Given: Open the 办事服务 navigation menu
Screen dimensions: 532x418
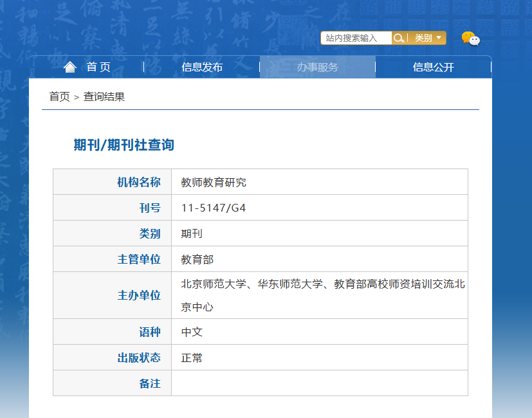Looking at the screenshot, I should point(318,67).
